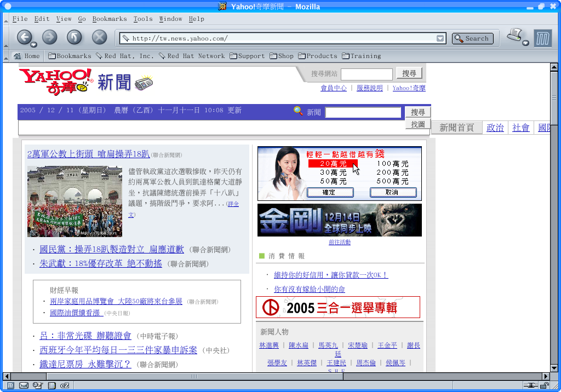This screenshot has height=392, width=561.
Task: Open Address Book from status bar
Action: pyautogui.click(x=51, y=385)
